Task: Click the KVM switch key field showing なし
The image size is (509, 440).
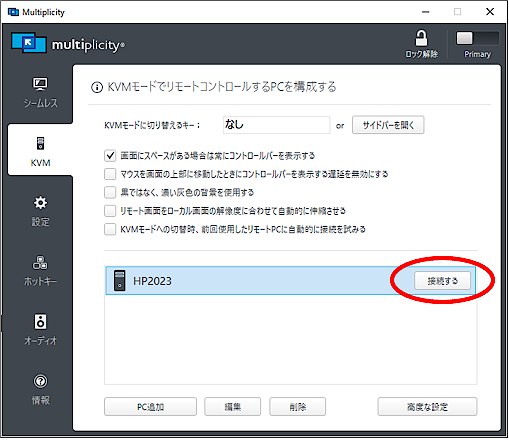Action: pyautogui.click(x=276, y=125)
